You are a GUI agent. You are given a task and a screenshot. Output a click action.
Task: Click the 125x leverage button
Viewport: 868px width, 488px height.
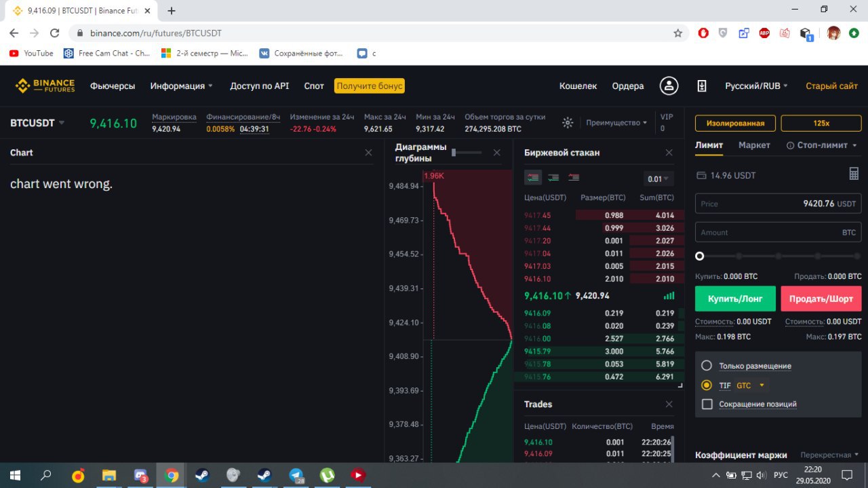click(x=821, y=123)
